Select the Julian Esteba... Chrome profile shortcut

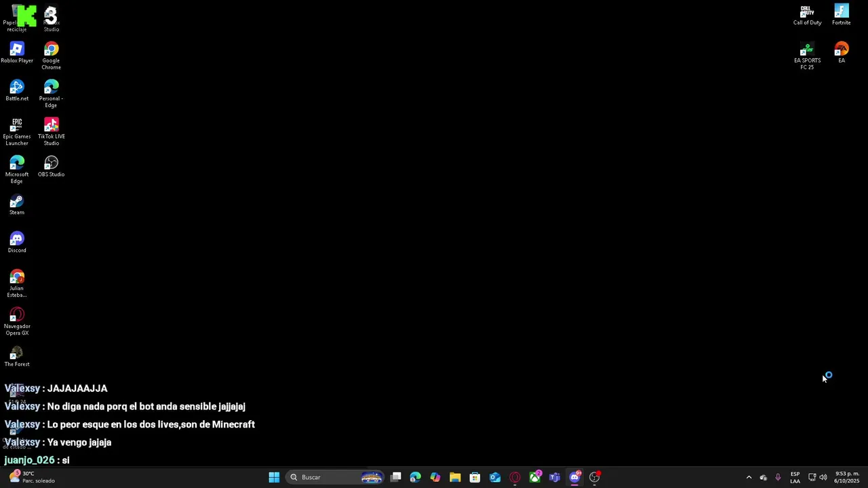[17, 284]
